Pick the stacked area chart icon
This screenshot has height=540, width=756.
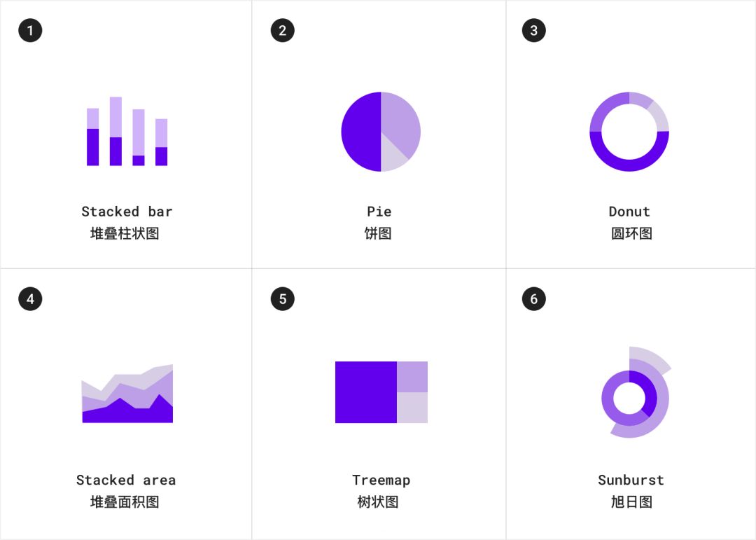pyautogui.click(x=127, y=394)
